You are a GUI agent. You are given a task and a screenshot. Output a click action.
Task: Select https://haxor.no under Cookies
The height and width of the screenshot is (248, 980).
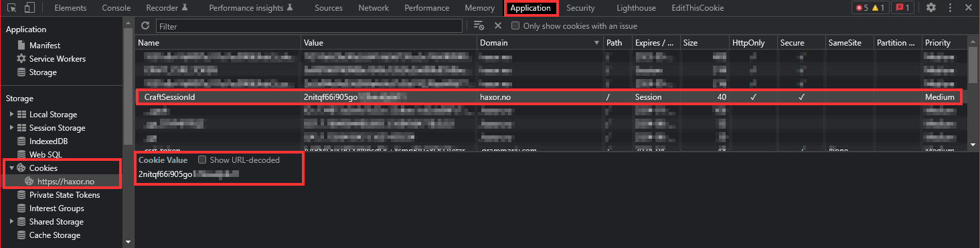click(x=65, y=182)
